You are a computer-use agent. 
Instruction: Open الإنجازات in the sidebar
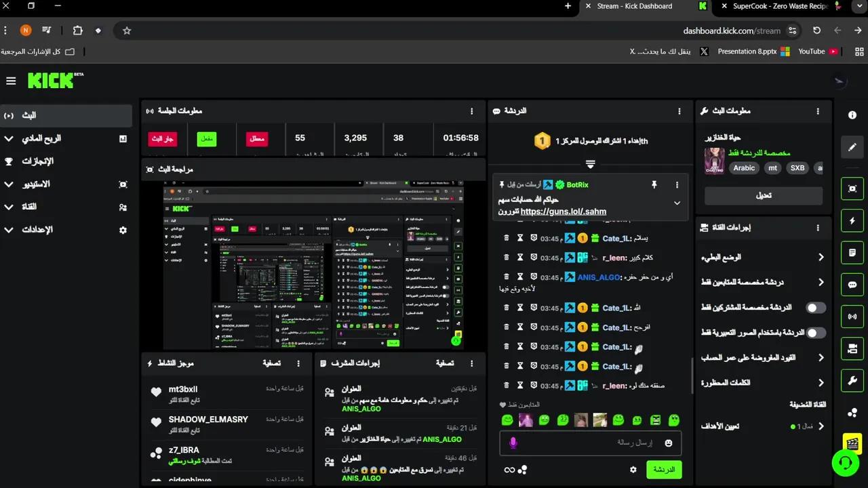[x=66, y=161]
